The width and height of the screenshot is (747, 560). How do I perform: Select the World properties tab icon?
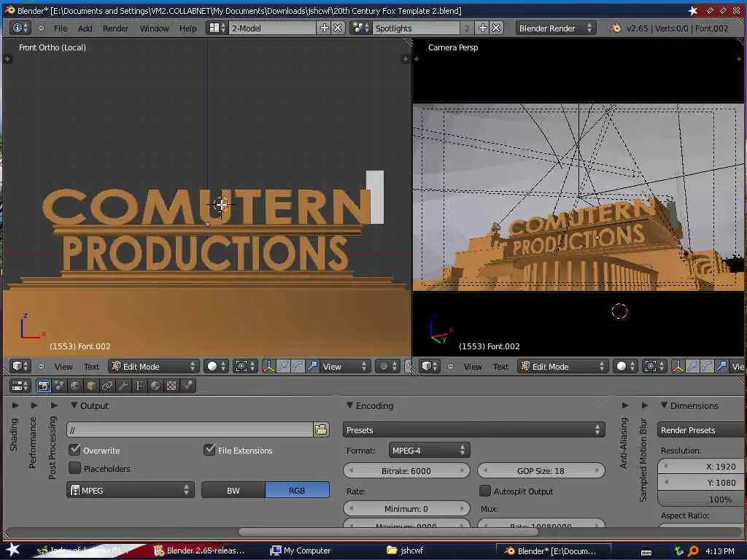(x=75, y=386)
